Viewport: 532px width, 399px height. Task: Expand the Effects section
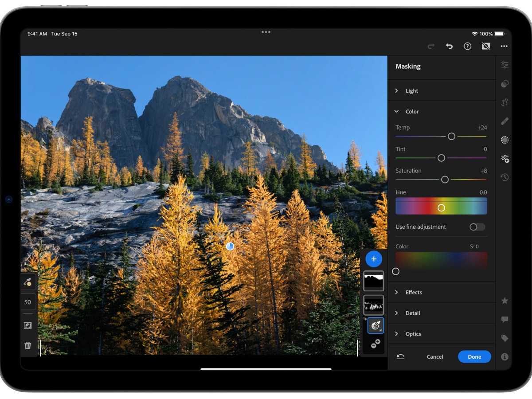point(413,293)
